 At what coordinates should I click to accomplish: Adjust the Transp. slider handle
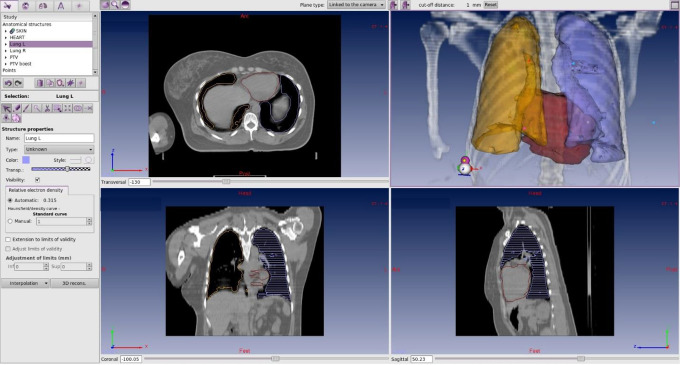coord(67,169)
